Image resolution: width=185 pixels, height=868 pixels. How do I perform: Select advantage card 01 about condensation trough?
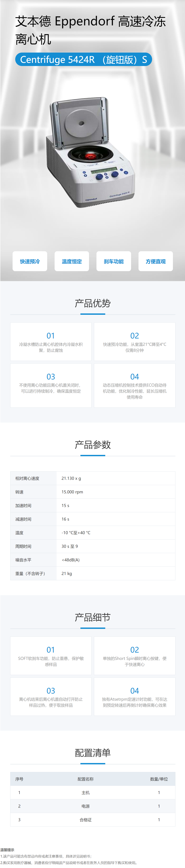click(51, 342)
